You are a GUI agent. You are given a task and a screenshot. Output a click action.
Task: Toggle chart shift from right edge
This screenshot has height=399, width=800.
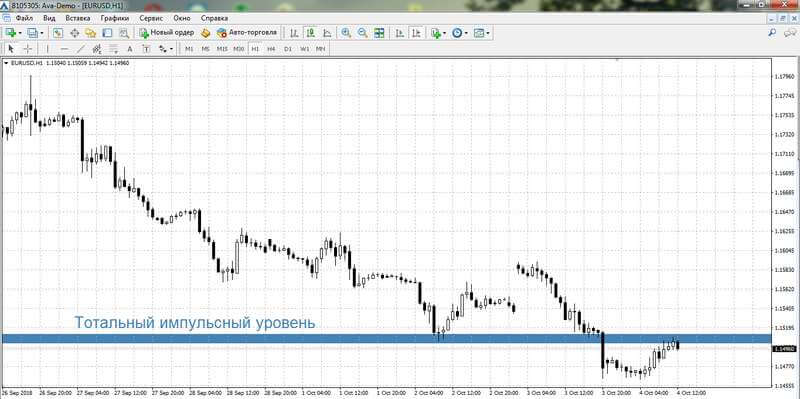416,33
